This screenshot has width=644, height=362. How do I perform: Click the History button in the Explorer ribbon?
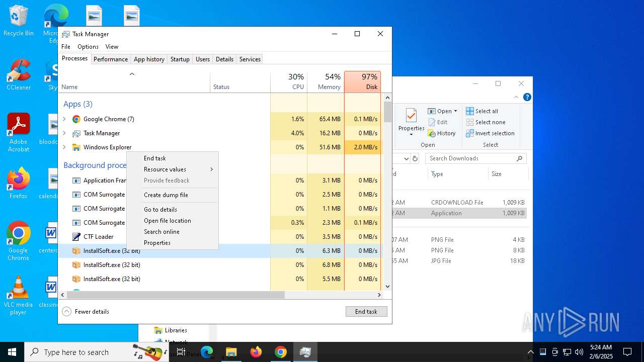coord(442,133)
